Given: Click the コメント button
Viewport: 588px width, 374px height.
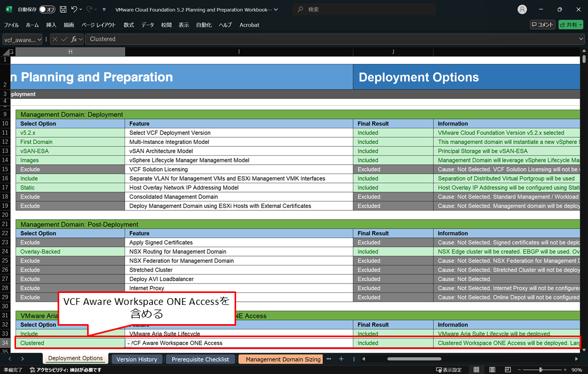Looking at the screenshot, I should point(542,25).
